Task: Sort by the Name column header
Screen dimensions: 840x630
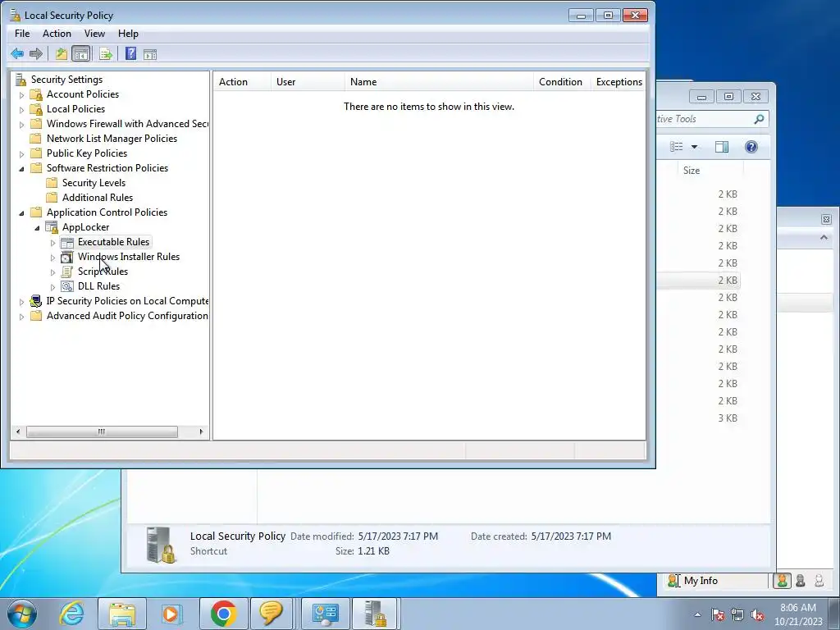Action: point(440,82)
